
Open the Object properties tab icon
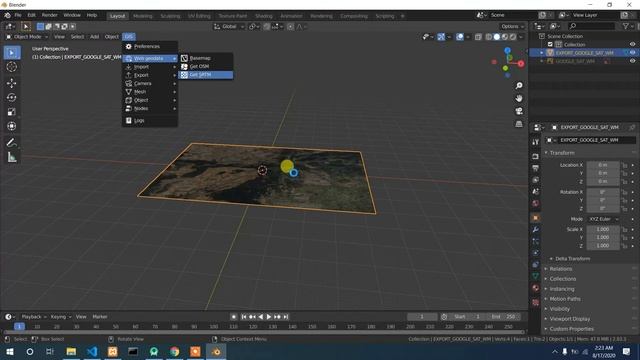coord(536,218)
